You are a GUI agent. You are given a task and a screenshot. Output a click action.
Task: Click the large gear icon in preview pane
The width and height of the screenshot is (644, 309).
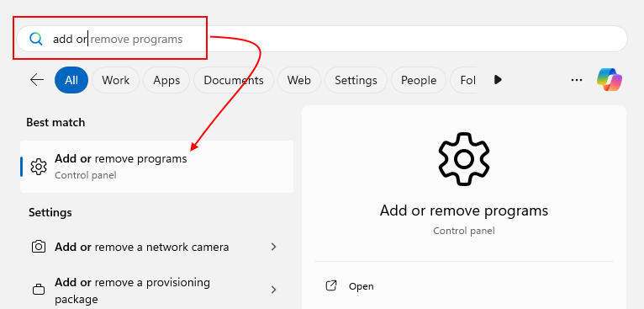click(x=464, y=159)
